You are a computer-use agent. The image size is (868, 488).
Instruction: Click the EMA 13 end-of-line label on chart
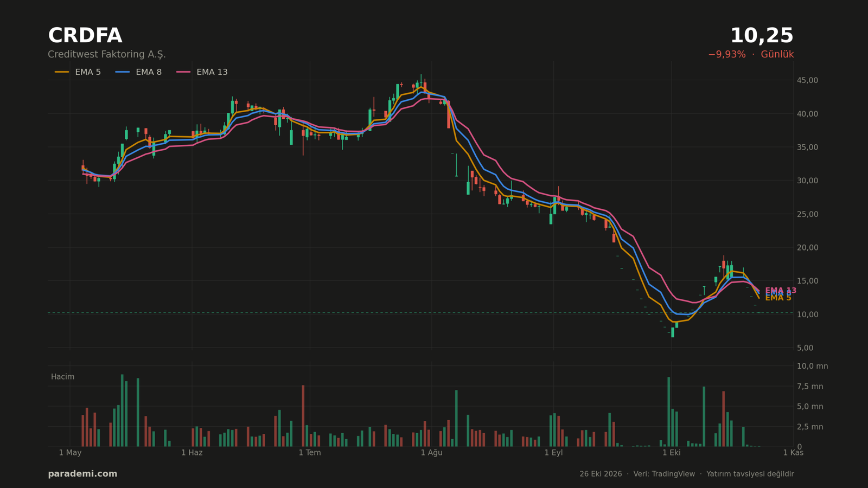(781, 291)
